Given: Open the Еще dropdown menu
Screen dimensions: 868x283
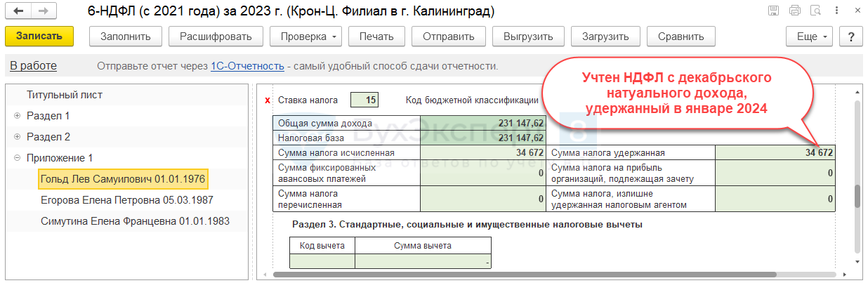Looking at the screenshot, I should click(x=810, y=37).
